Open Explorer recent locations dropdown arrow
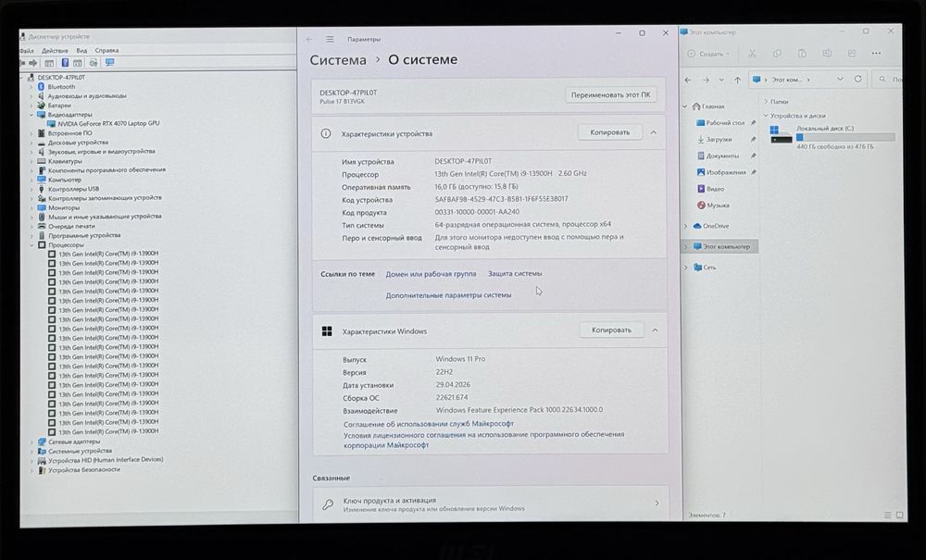This screenshot has height=560, width=926. click(x=721, y=80)
